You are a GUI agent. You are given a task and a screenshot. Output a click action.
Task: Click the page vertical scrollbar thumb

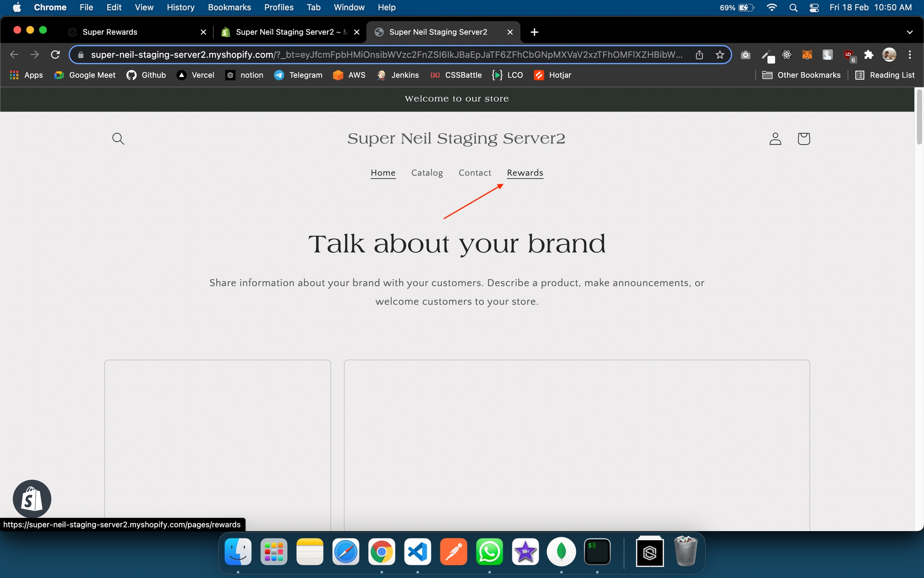[x=919, y=116]
